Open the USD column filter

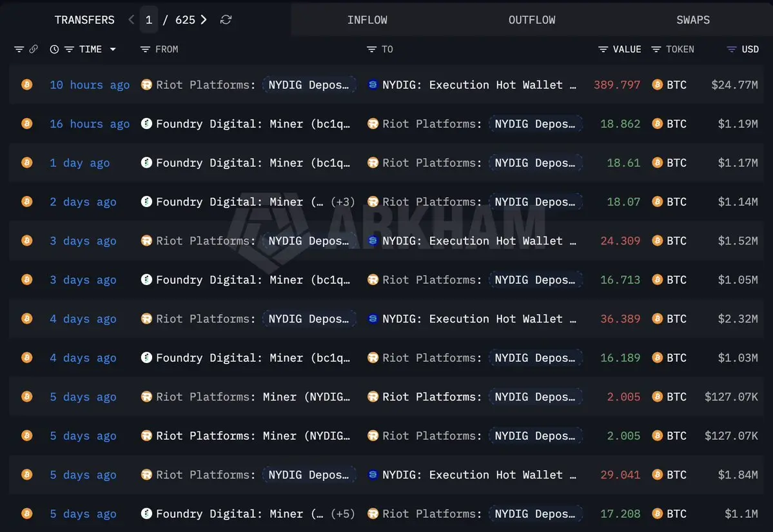click(x=732, y=49)
